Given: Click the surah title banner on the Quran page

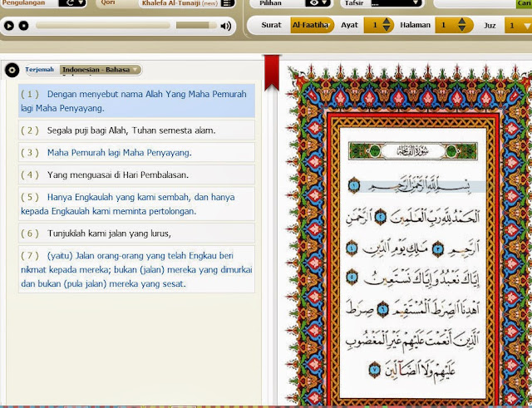Looking at the screenshot, I should tap(413, 151).
